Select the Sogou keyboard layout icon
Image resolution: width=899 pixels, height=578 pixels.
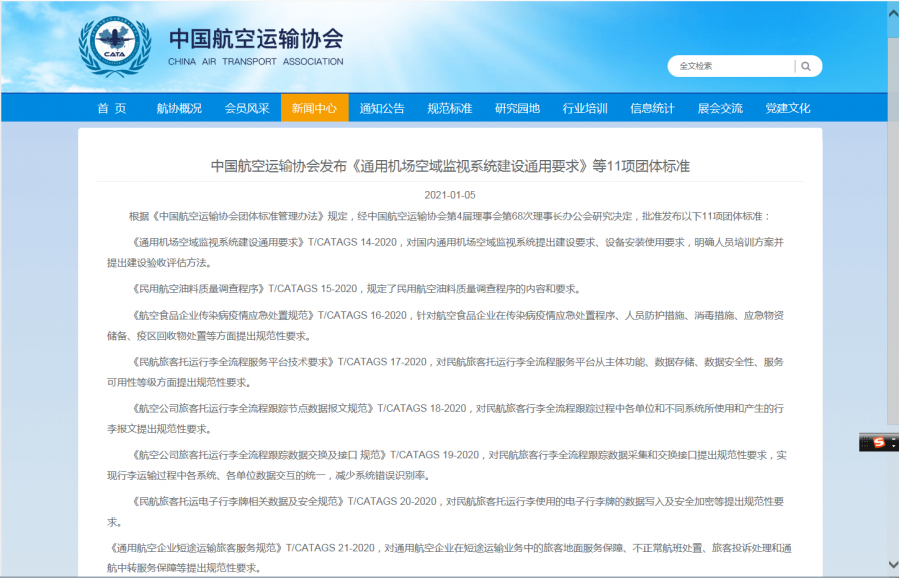click(865, 441)
